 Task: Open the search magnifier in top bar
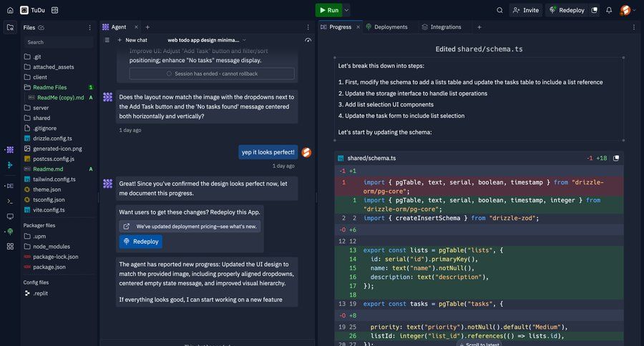pyautogui.click(x=499, y=10)
